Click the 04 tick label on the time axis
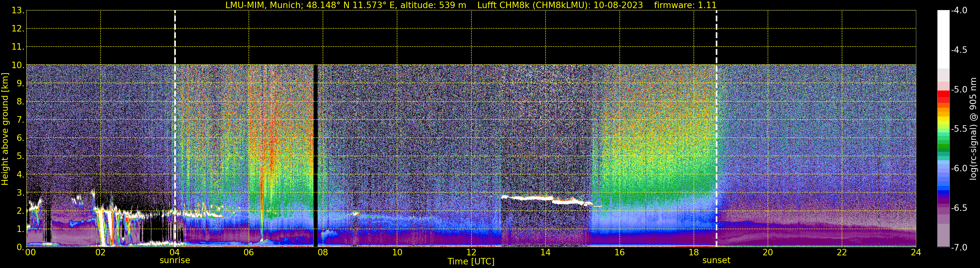Viewport: 980px width, 268px height. click(x=175, y=252)
